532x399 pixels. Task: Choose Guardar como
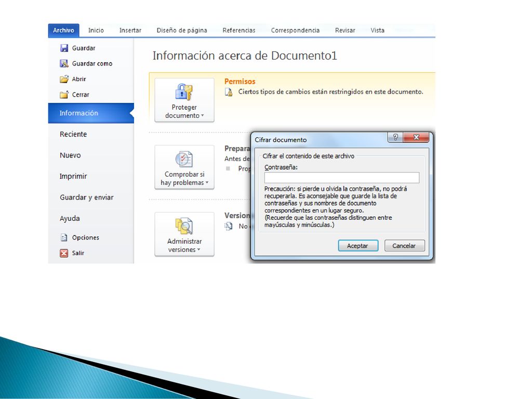92,63
